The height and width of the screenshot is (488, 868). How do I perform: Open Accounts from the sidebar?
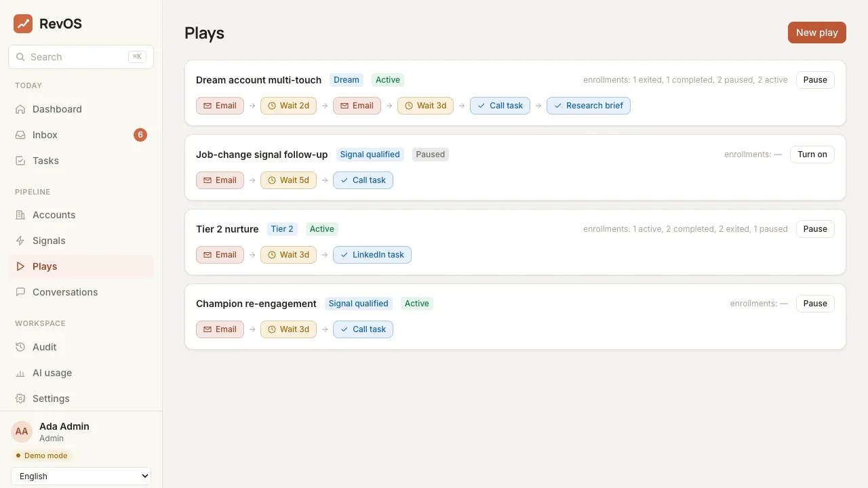[81, 215]
